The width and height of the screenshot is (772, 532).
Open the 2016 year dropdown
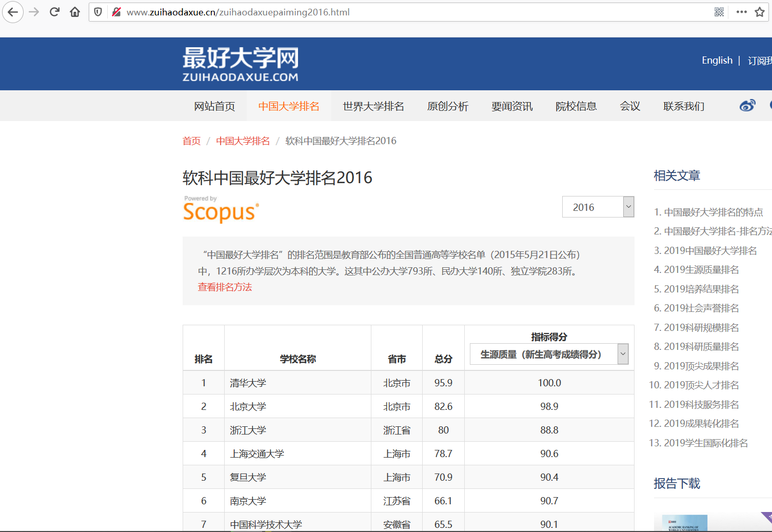pos(598,207)
